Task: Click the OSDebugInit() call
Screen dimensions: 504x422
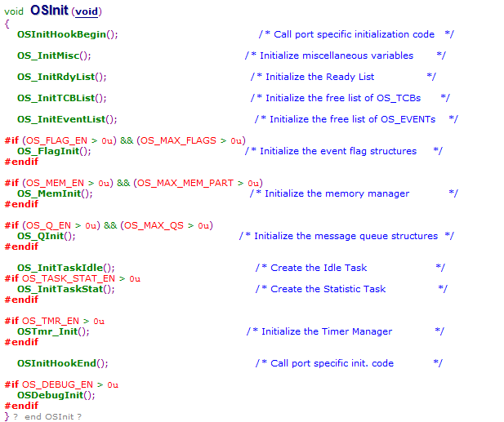Action: tap(56, 395)
